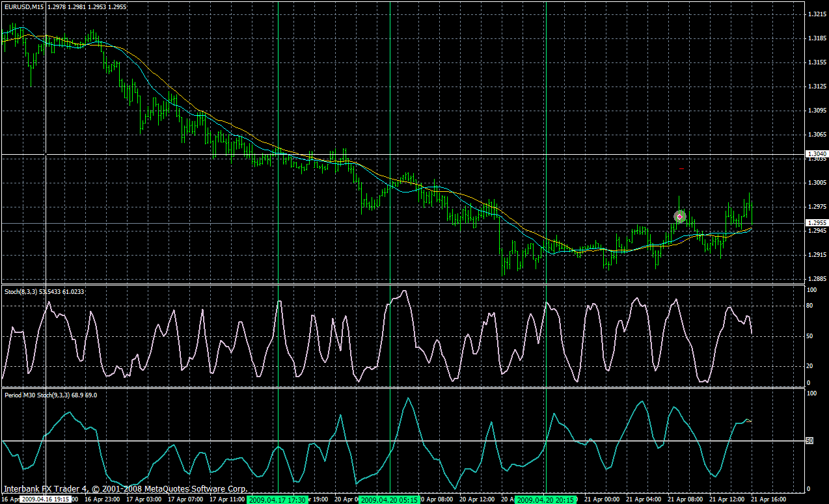This screenshot has height=504, width=829.
Task: Click the 100 level on M30 Stoch scale
Action: 811,393
